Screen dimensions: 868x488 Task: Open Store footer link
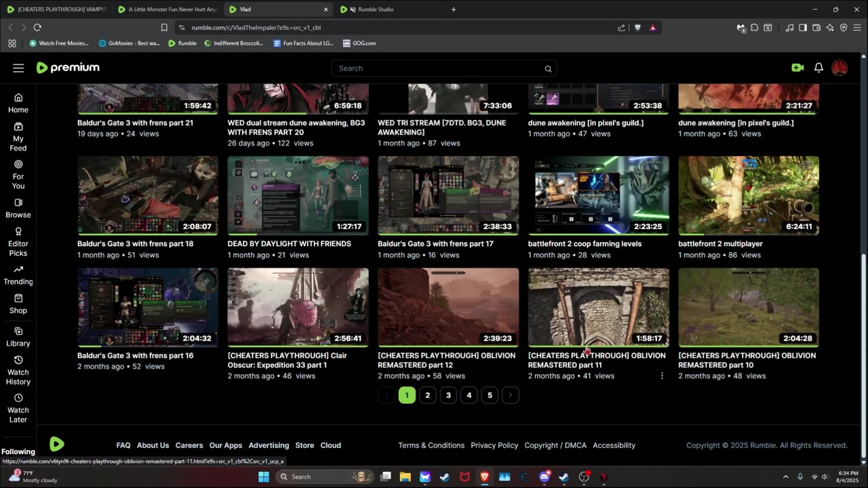(304, 445)
